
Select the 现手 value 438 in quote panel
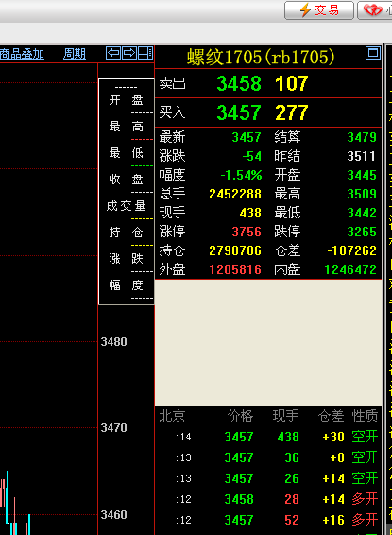pyautogui.click(x=250, y=213)
